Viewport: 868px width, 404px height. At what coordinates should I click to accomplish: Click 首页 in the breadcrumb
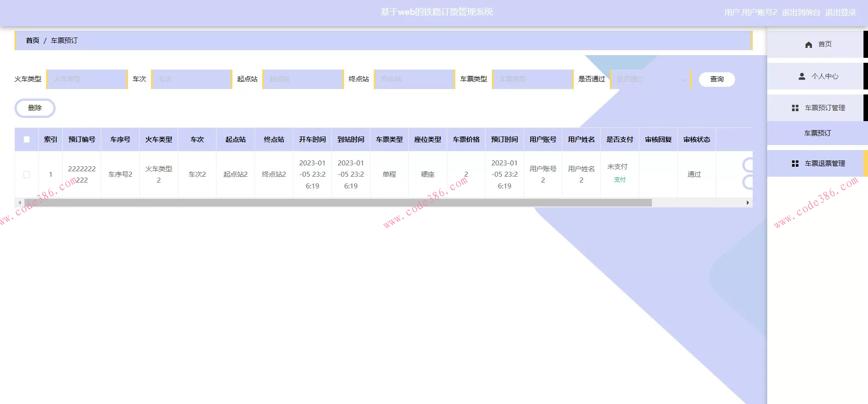click(x=33, y=41)
